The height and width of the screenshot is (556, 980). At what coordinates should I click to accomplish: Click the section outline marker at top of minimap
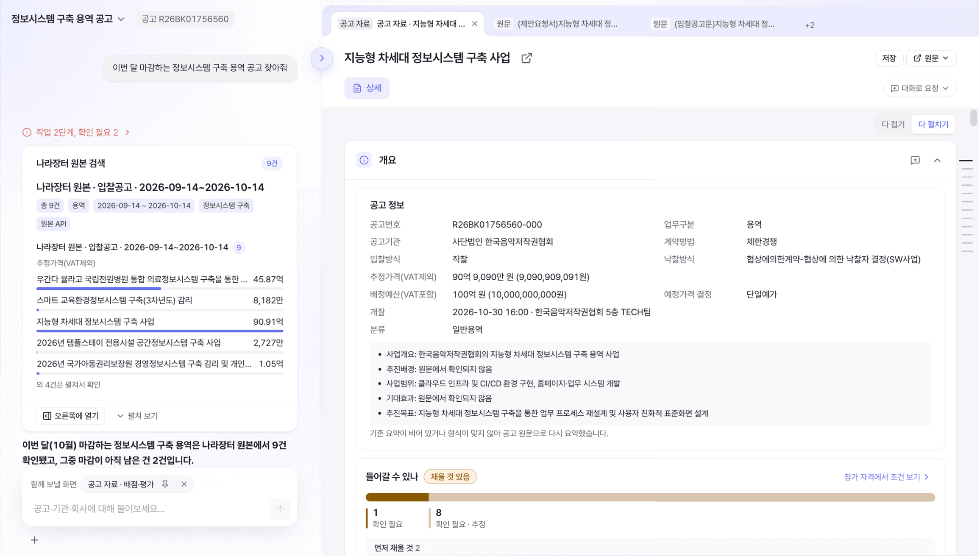click(x=966, y=161)
